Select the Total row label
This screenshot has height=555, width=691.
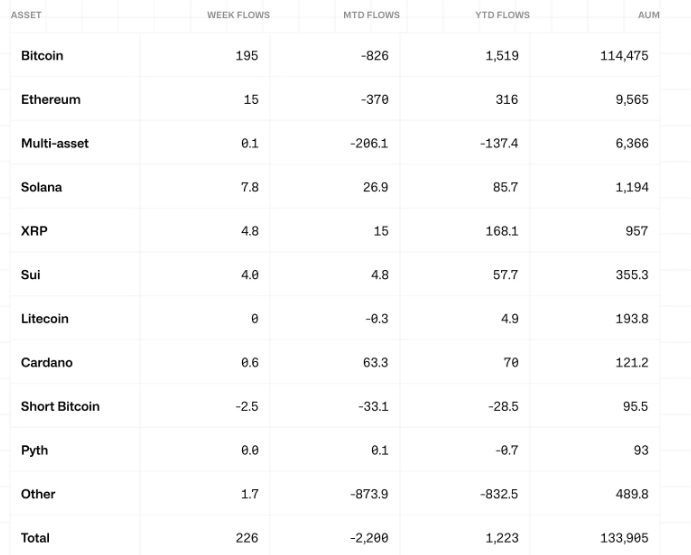pos(35,538)
